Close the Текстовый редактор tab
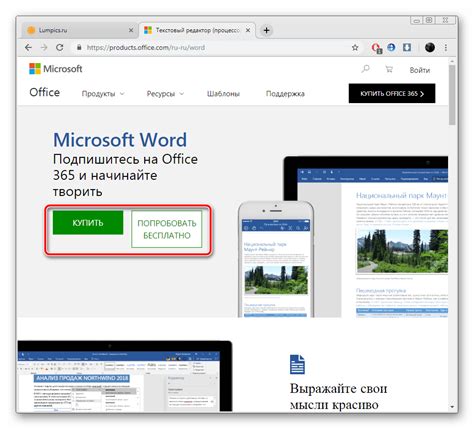This screenshot has height=429, width=474. pyautogui.click(x=248, y=30)
